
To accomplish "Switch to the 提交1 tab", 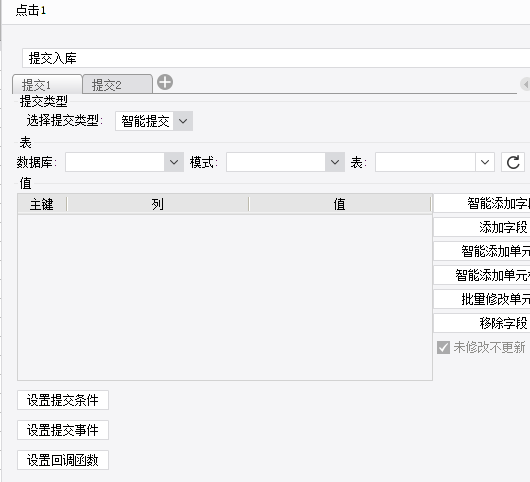I will click(47, 85).
